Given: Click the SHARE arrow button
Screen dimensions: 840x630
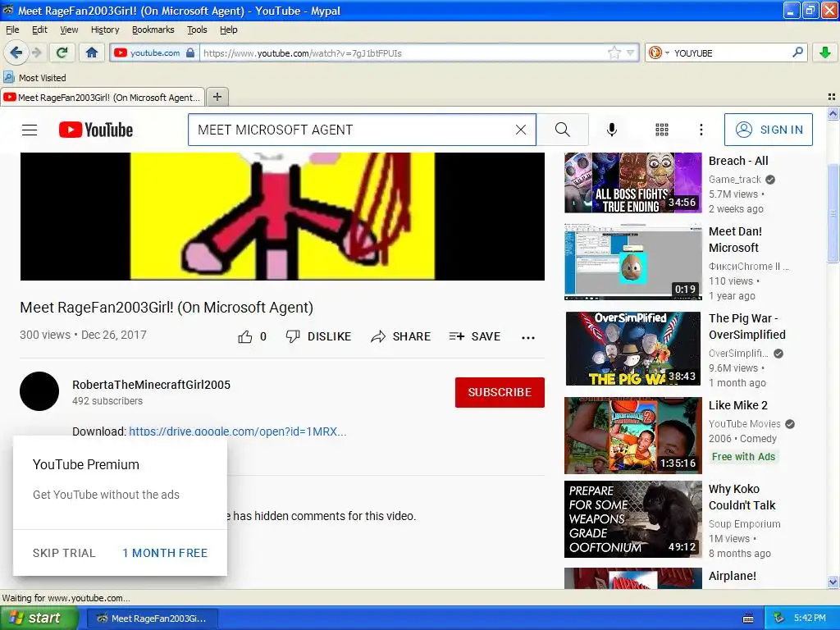Looking at the screenshot, I should click(x=400, y=336).
